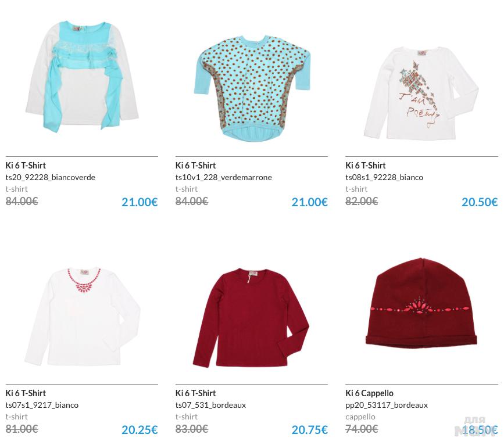The height and width of the screenshot is (445, 504).
Task: Open the plain bordeaux long-sleeve shirt image
Action: (x=251, y=317)
